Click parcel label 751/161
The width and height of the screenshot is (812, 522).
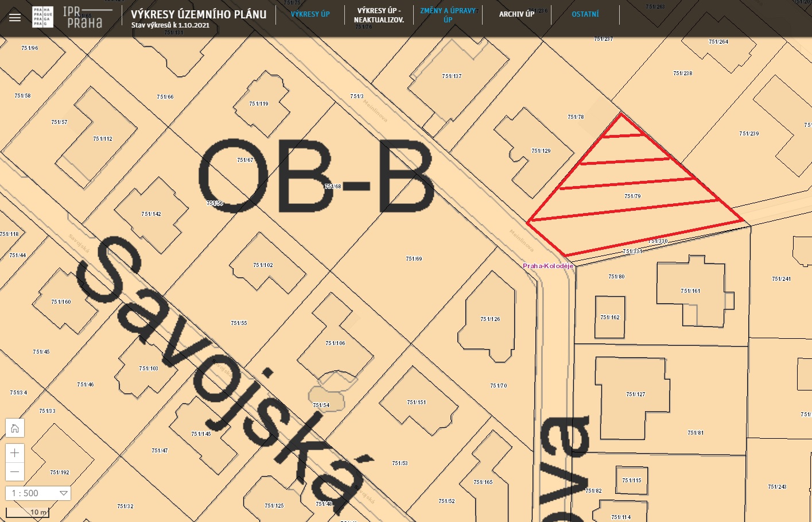[x=690, y=291]
